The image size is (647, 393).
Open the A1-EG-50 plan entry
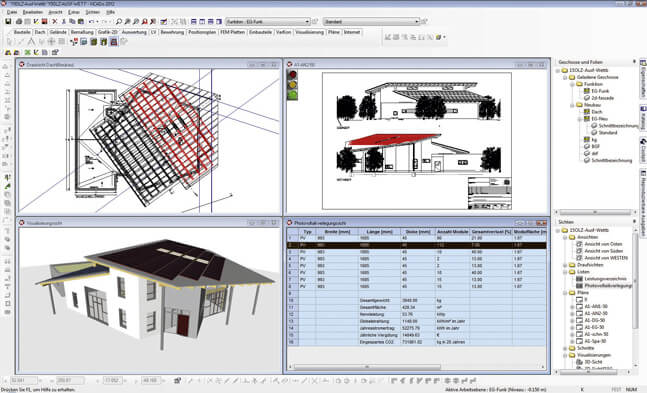coord(594,327)
